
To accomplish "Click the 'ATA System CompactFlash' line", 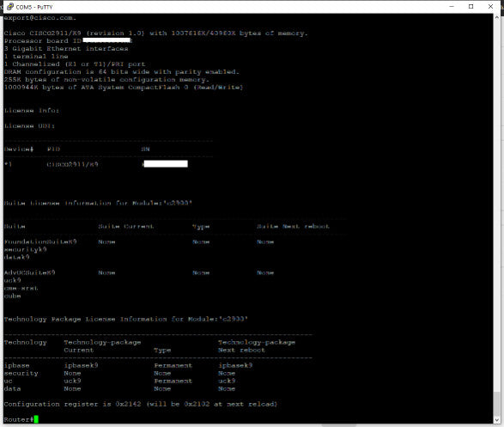I will pyautogui.click(x=124, y=88).
